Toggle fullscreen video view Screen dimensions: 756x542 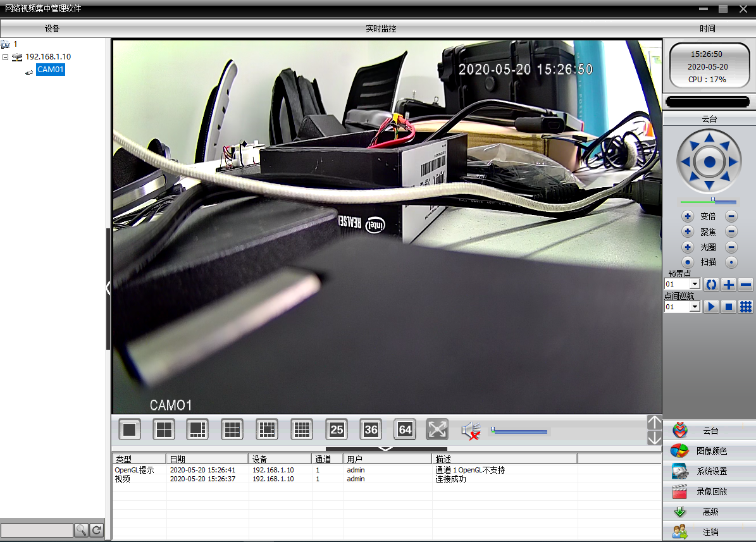tap(437, 429)
